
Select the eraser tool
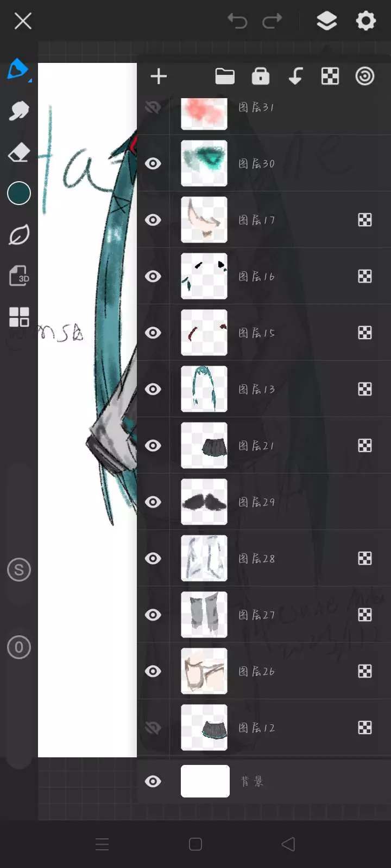19,152
